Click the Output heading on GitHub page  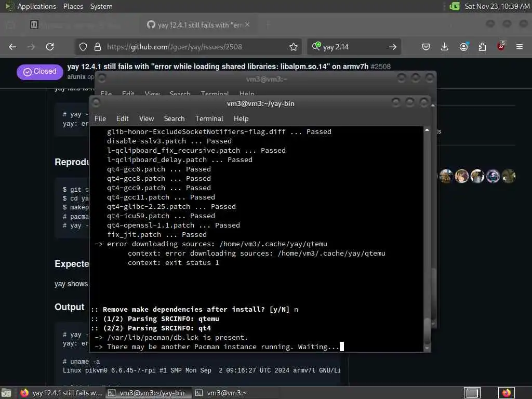[x=69, y=307]
